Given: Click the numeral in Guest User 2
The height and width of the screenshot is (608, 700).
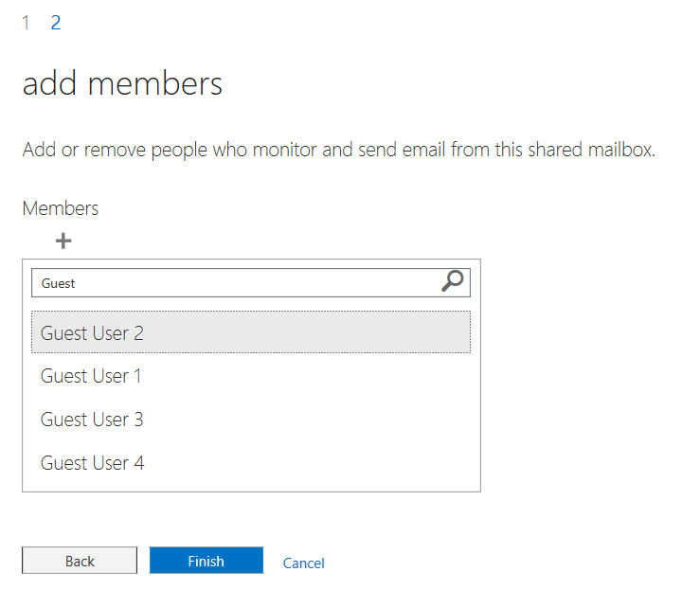Looking at the screenshot, I should pos(139,333).
